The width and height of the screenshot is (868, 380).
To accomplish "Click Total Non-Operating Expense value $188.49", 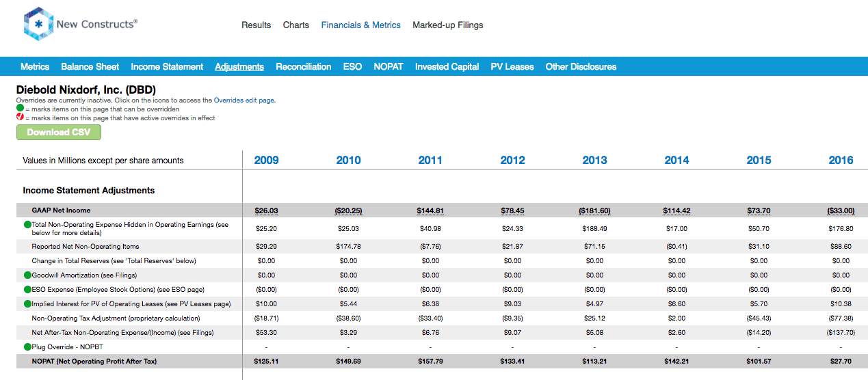I will tap(595, 229).
